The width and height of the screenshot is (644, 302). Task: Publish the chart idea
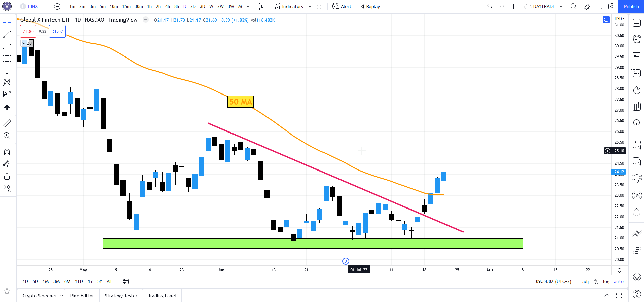(631, 6)
